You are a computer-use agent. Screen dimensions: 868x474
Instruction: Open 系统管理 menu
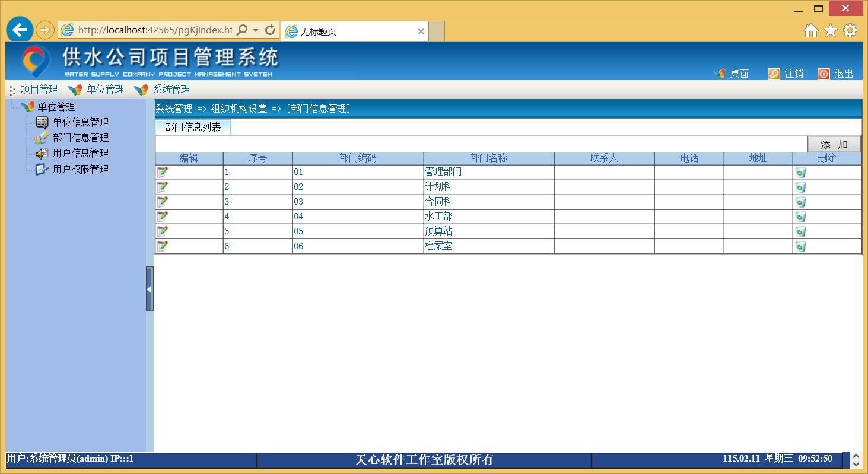(x=162, y=90)
